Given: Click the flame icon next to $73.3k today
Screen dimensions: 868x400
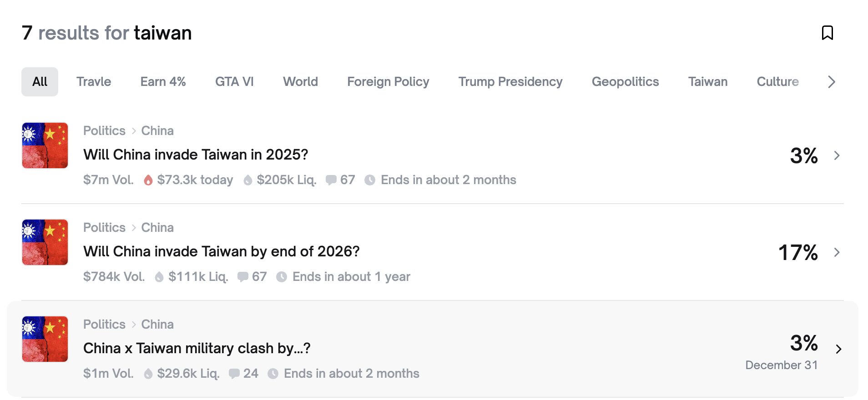Looking at the screenshot, I should (149, 180).
